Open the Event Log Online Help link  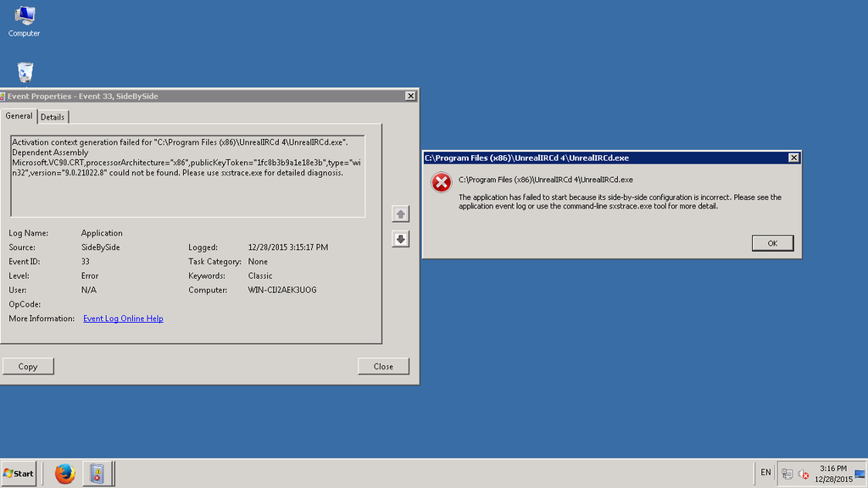pos(123,319)
